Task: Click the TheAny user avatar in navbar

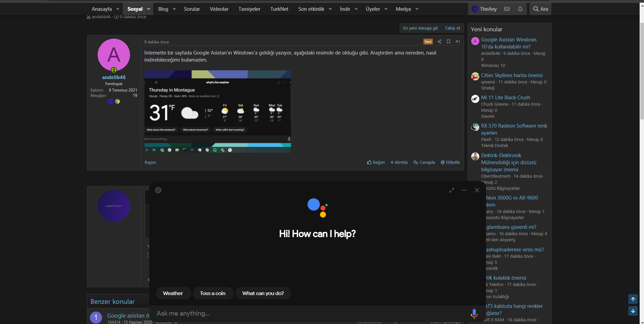Action: click(475, 9)
